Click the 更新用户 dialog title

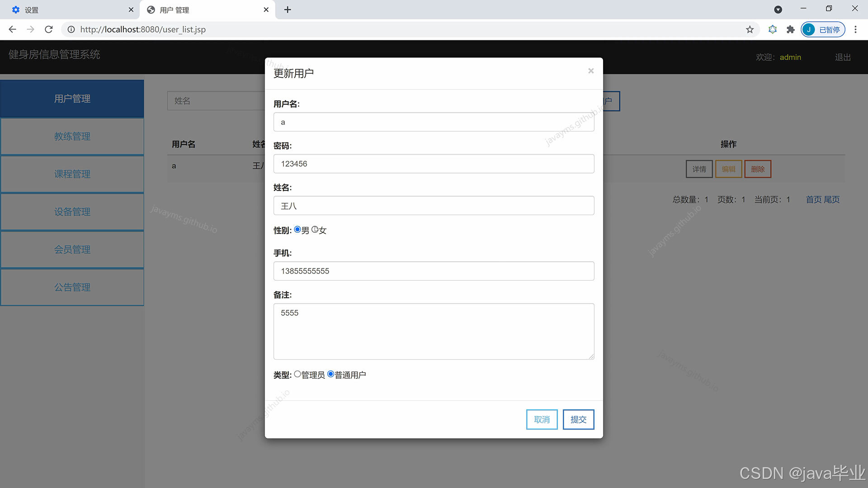(293, 73)
